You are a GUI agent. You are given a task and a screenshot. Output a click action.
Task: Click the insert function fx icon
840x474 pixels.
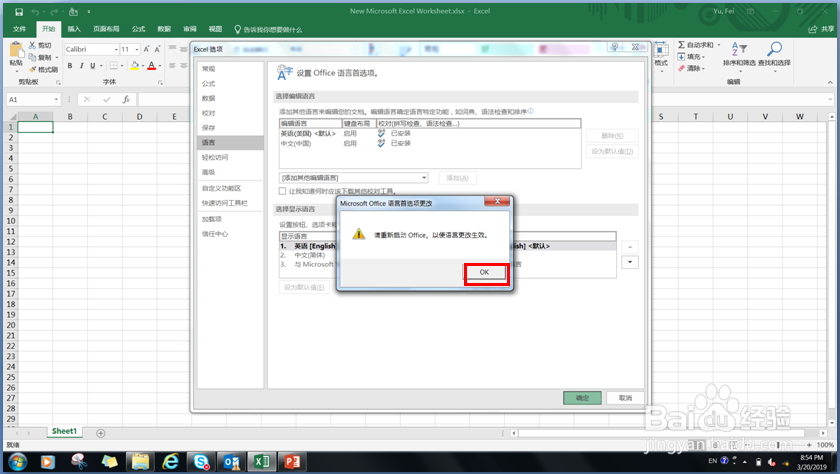coord(126,99)
